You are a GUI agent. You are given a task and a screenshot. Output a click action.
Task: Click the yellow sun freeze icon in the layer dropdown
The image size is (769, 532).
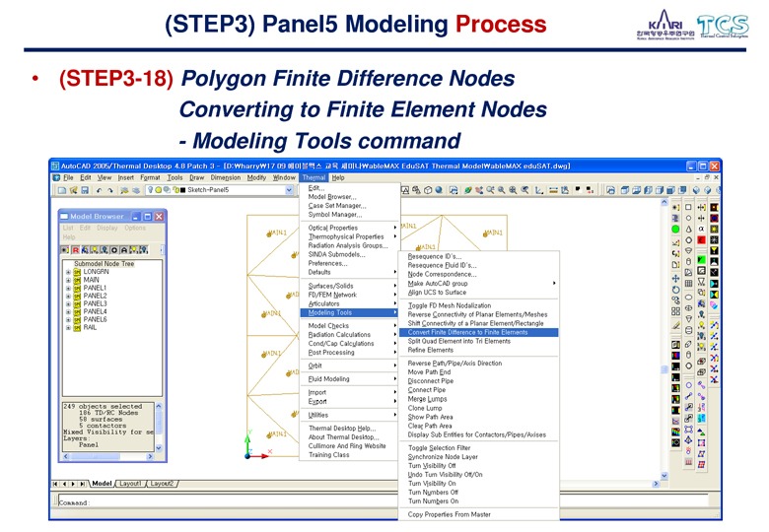point(159,190)
